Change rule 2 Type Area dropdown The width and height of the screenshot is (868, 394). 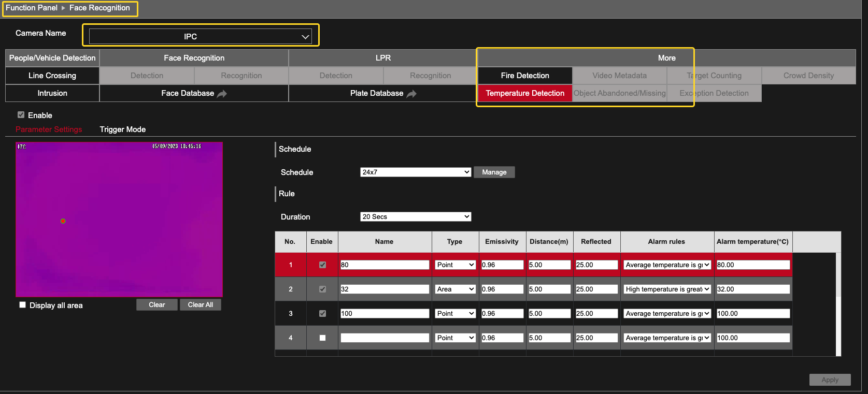click(x=456, y=289)
